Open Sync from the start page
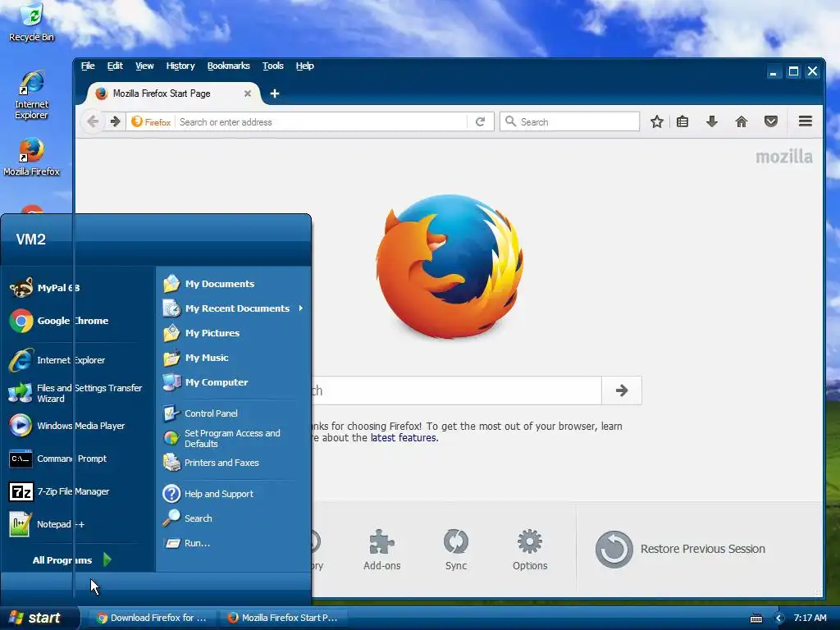This screenshot has height=630, width=840. (456, 549)
